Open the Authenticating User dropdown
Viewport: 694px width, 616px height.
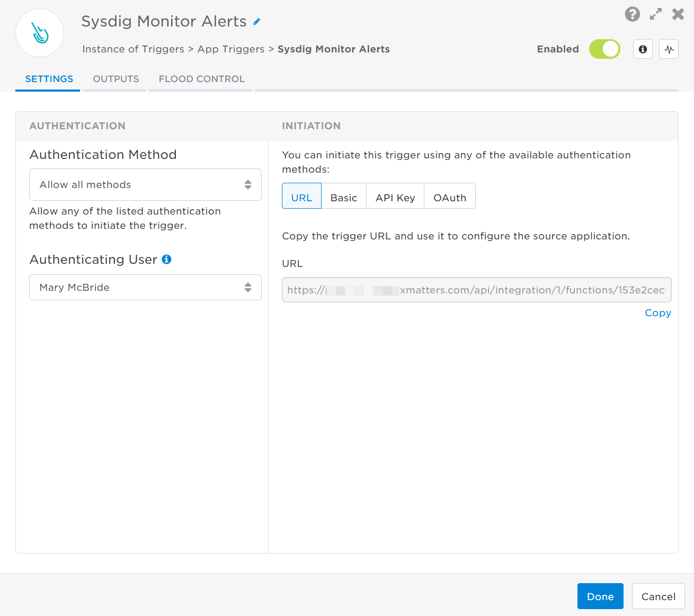click(x=145, y=288)
